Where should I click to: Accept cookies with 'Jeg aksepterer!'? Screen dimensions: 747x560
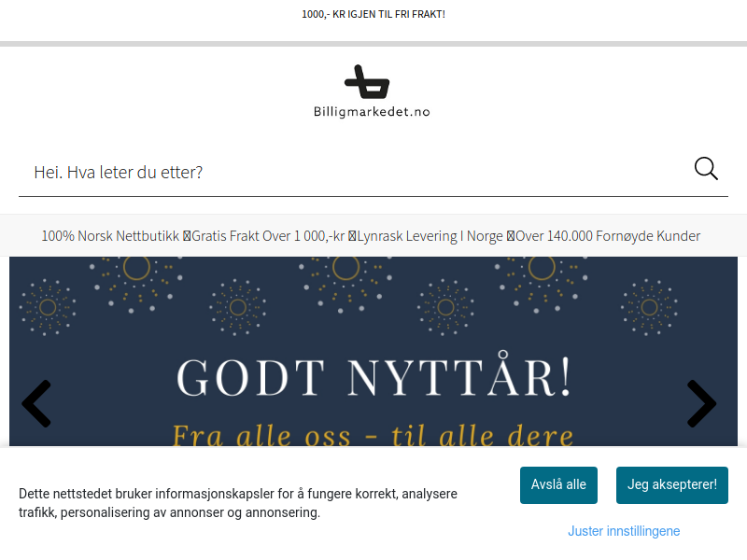click(671, 484)
